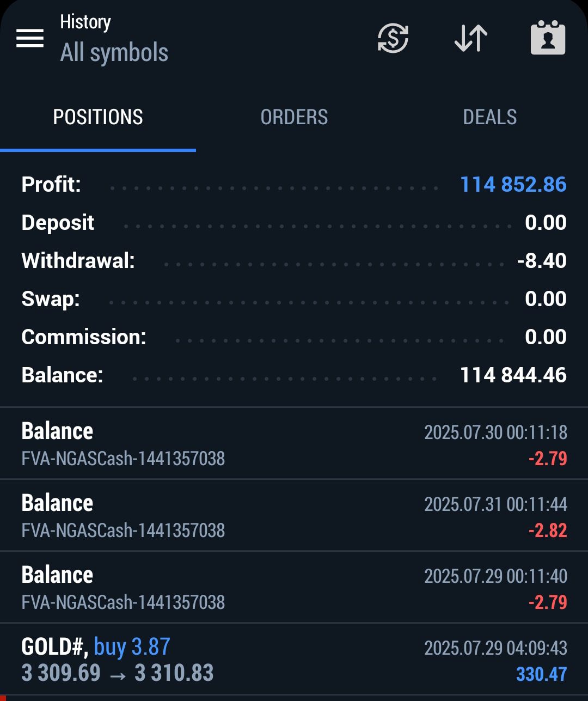The height and width of the screenshot is (701, 588).
Task: Open Balance entry dated 2025.07.31
Action: point(294,515)
